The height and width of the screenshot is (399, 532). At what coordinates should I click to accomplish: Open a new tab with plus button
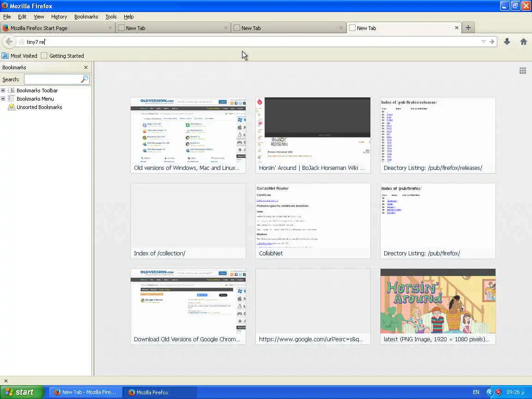(x=468, y=28)
